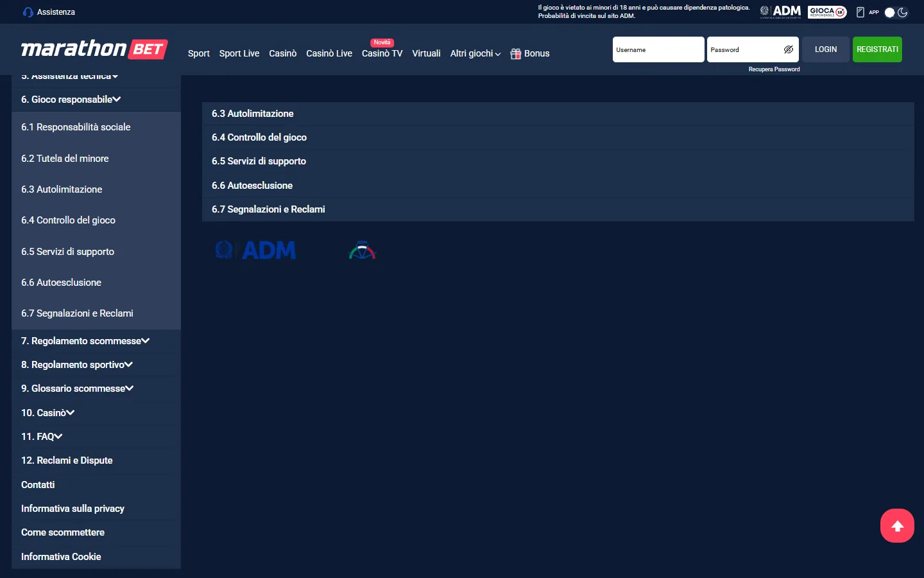Click the Gioca Responsabile 18+ badge

tap(827, 12)
